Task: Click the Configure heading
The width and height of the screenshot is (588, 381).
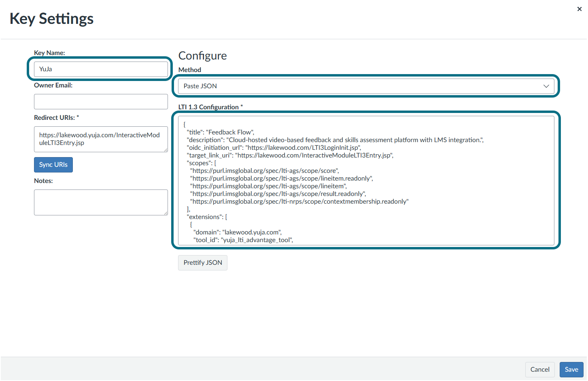Action: [203, 56]
